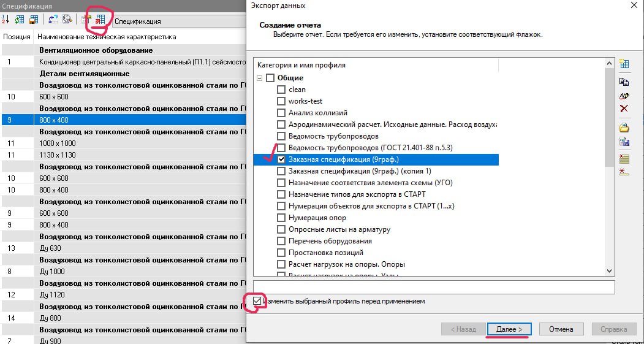The image size is (644, 344).
Task: Open the 'Спецификация' dropdown in toolbar
Action: (x=178, y=21)
